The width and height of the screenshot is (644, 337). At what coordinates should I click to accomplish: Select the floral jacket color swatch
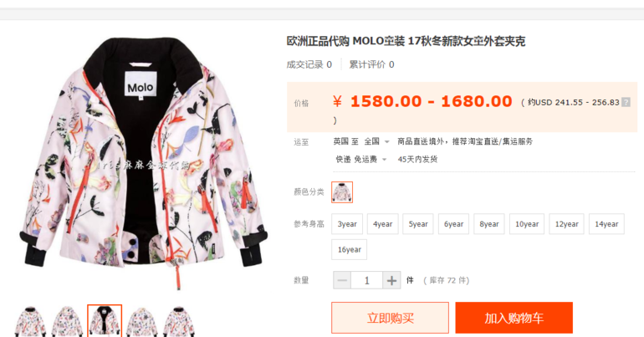[x=342, y=192]
